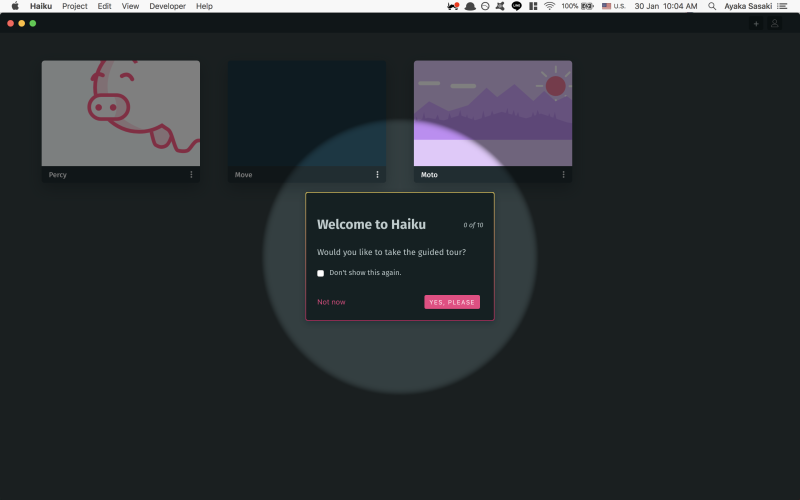Open the Developer menu

click(167, 6)
